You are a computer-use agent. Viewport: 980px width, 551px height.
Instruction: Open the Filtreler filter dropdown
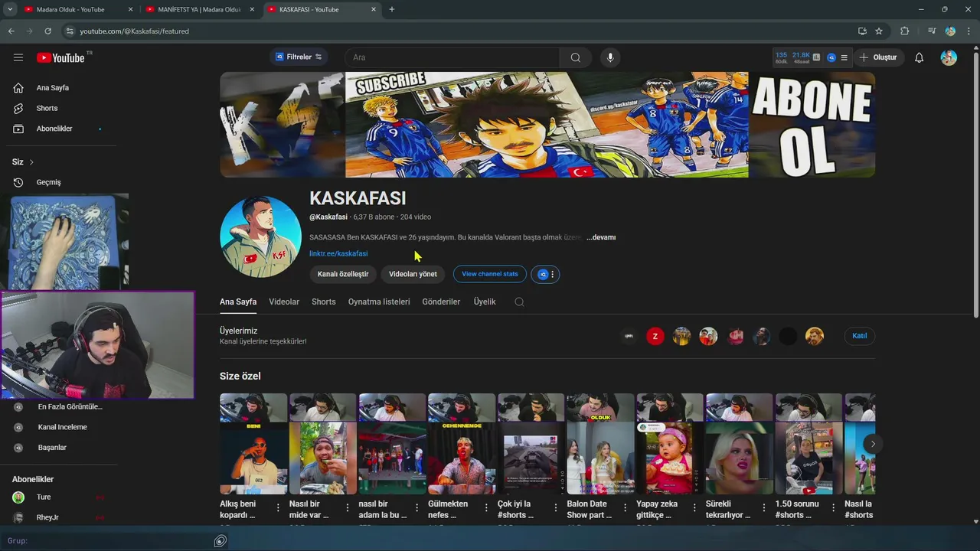(299, 57)
